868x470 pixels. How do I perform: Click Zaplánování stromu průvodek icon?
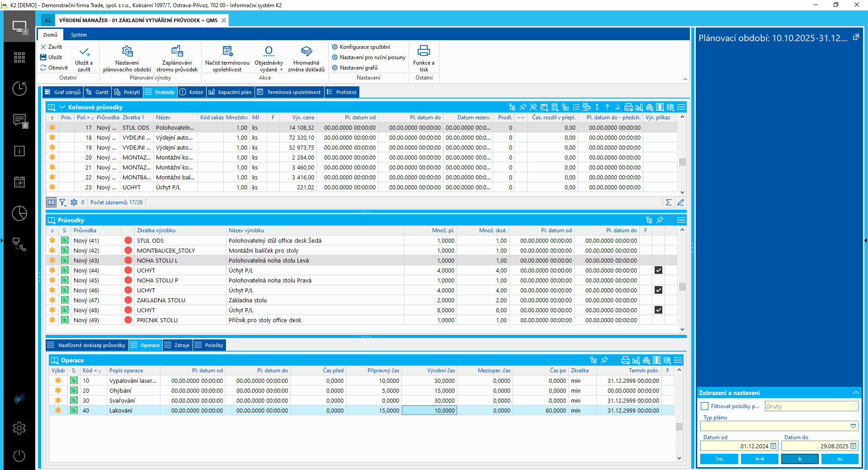[177, 52]
